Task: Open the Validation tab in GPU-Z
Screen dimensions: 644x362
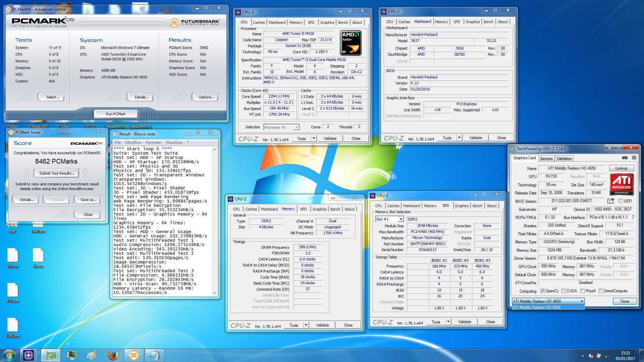Action: coord(564,159)
